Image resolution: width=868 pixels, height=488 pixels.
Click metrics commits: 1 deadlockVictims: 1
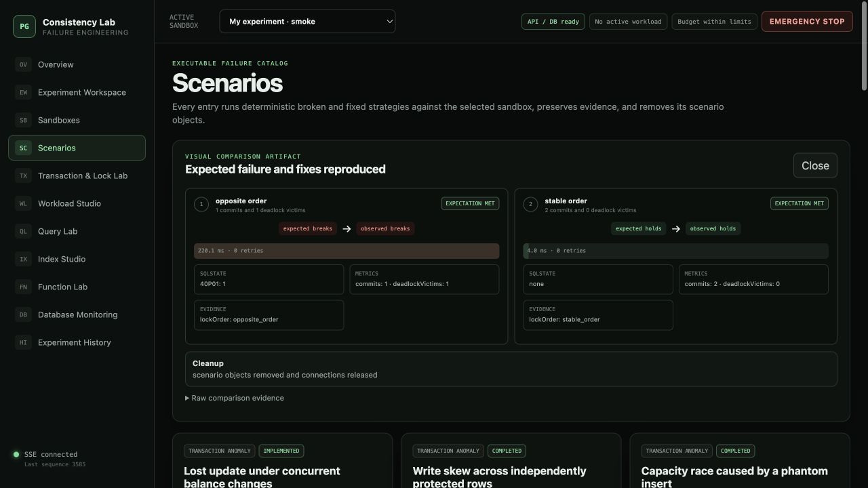click(425, 279)
